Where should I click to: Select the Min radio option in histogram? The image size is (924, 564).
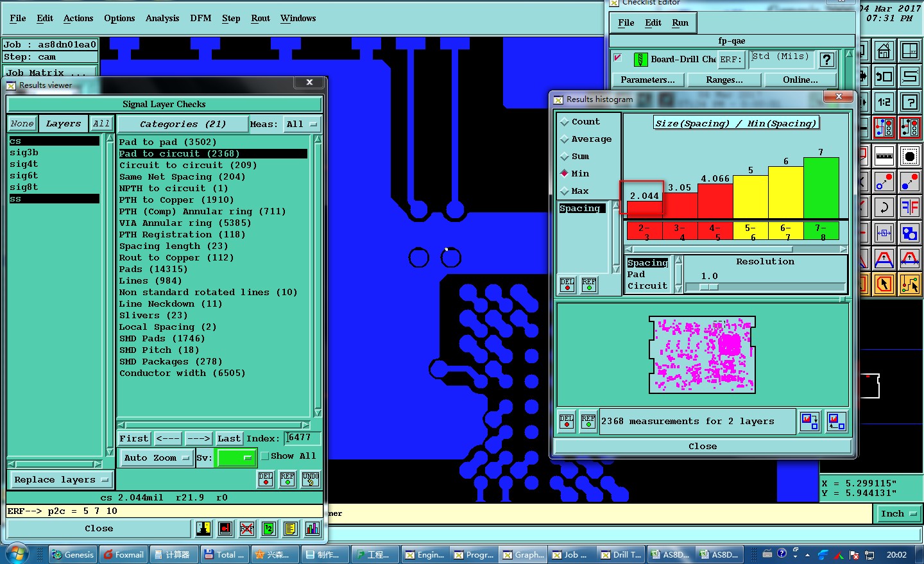tap(575, 173)
